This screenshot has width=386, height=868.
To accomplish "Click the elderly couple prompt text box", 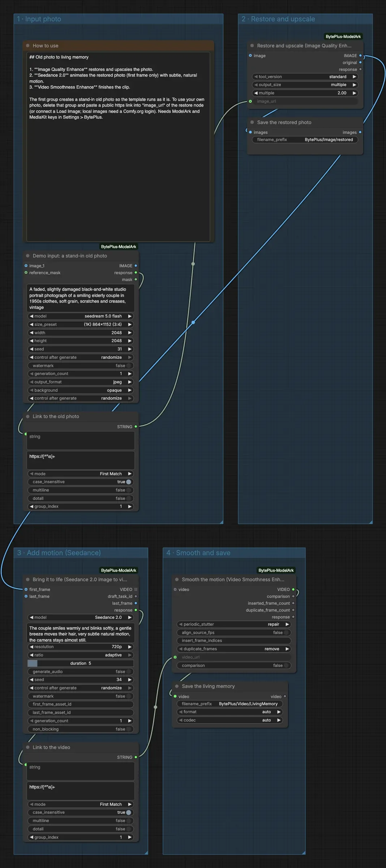I will (81, 298).
